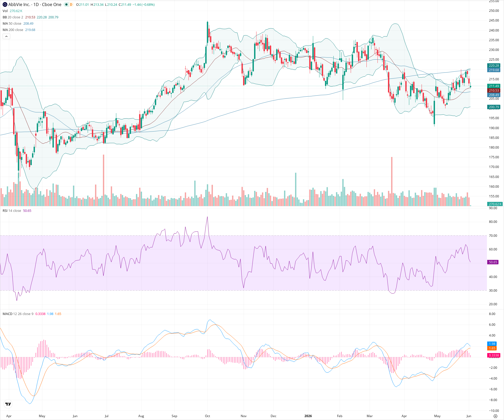Click the Feb label on time axis

click(340, 416)
